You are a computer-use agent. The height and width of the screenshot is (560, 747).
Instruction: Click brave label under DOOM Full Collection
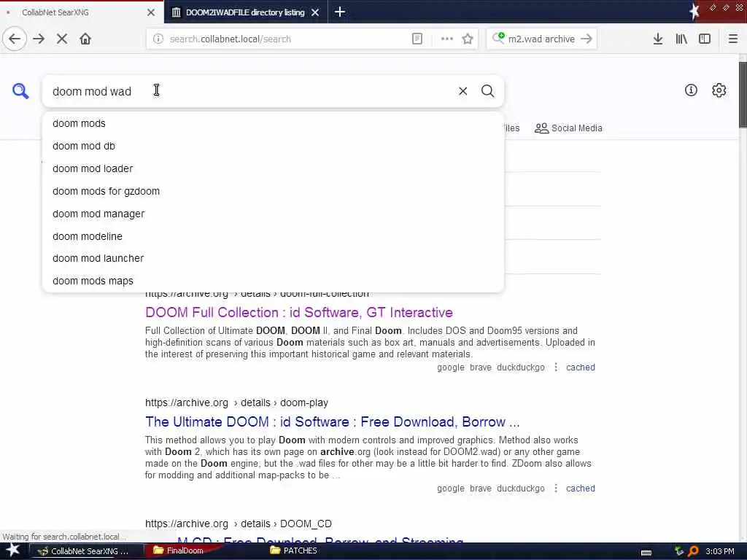480,367
